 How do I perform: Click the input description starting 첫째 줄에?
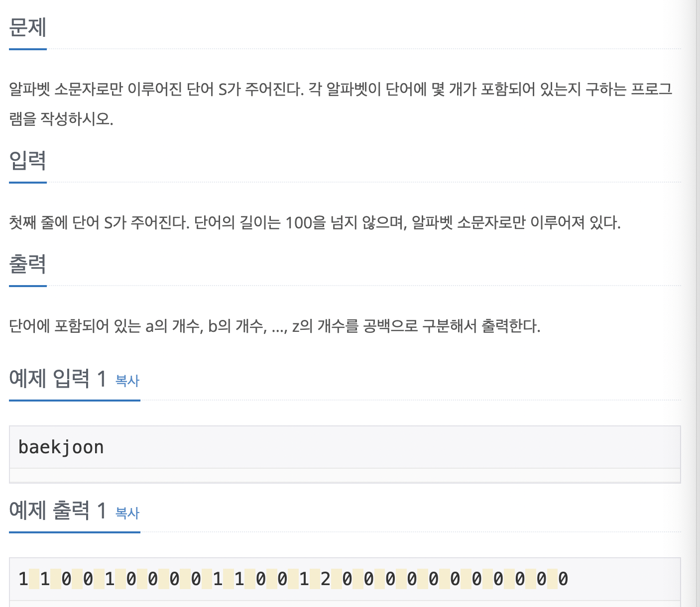[315, 222]
